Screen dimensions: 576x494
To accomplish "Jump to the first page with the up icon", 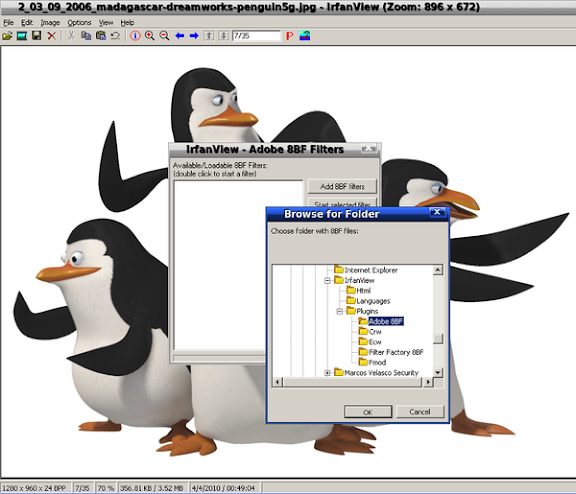I will [x=209, y=36].
